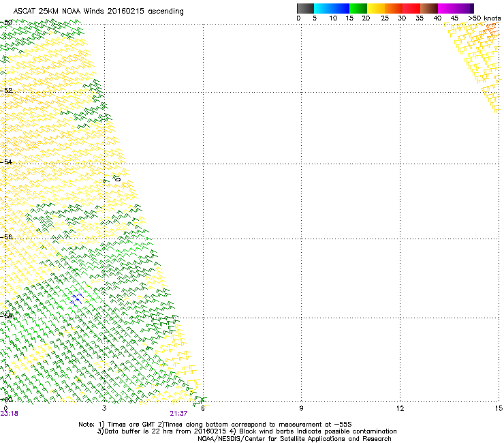Click the longitude '15' label on bottom axis
504x443 pixels.
click(x=499, y=408)
